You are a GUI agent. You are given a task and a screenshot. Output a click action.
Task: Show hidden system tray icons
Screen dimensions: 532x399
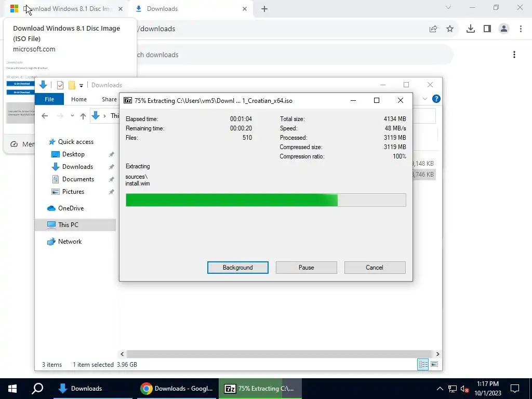440,389
